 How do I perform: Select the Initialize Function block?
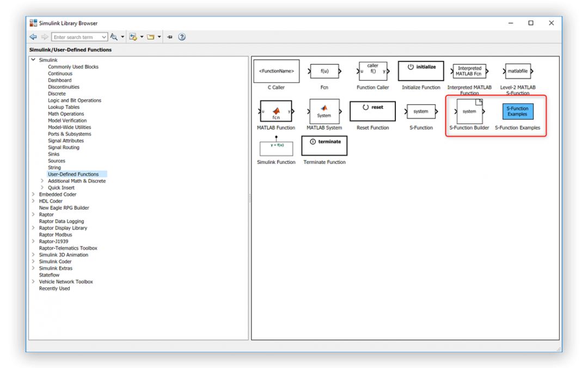(x=421, y=71)
